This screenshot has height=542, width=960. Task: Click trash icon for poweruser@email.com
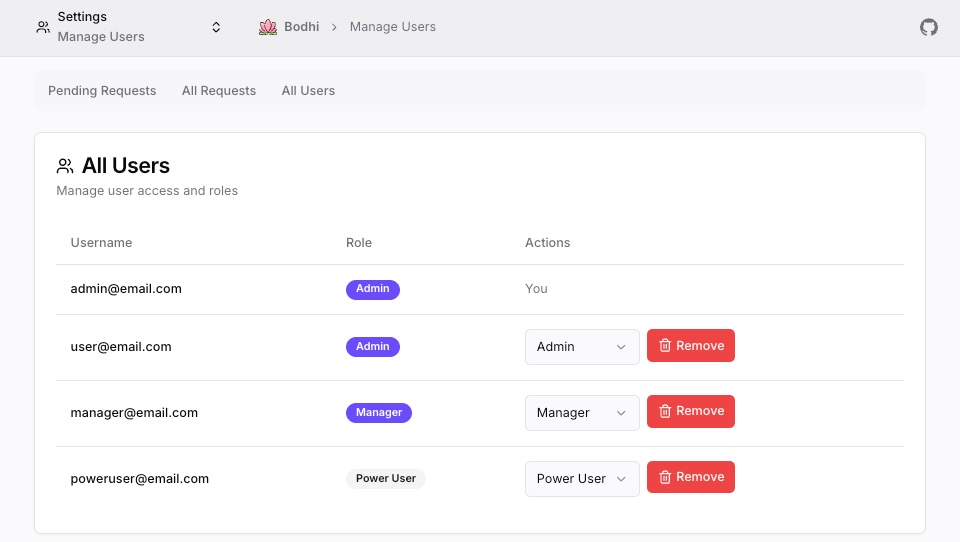point(665,477)
